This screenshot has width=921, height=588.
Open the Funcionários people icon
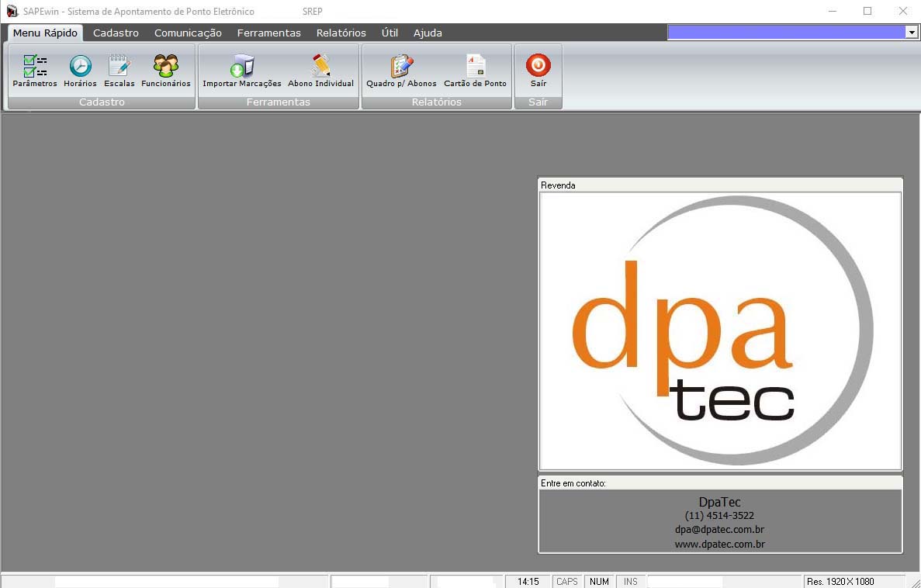(x=165, y=71)
